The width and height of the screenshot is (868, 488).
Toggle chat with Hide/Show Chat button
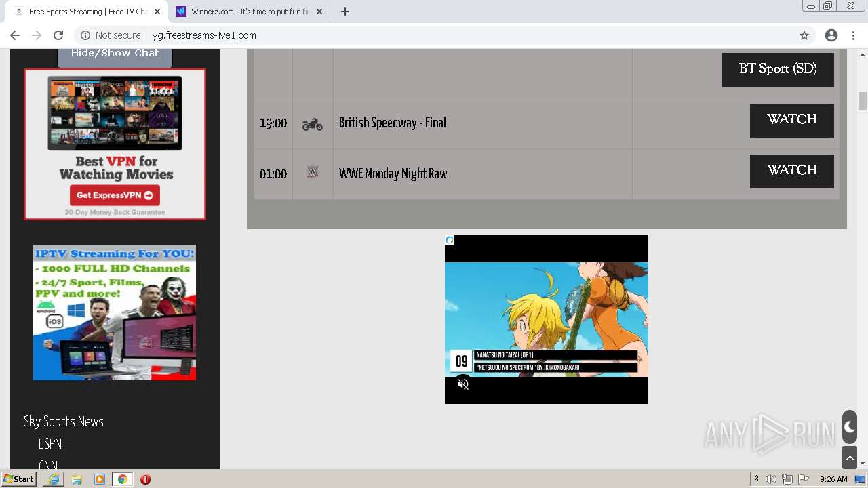pos(115,53)
